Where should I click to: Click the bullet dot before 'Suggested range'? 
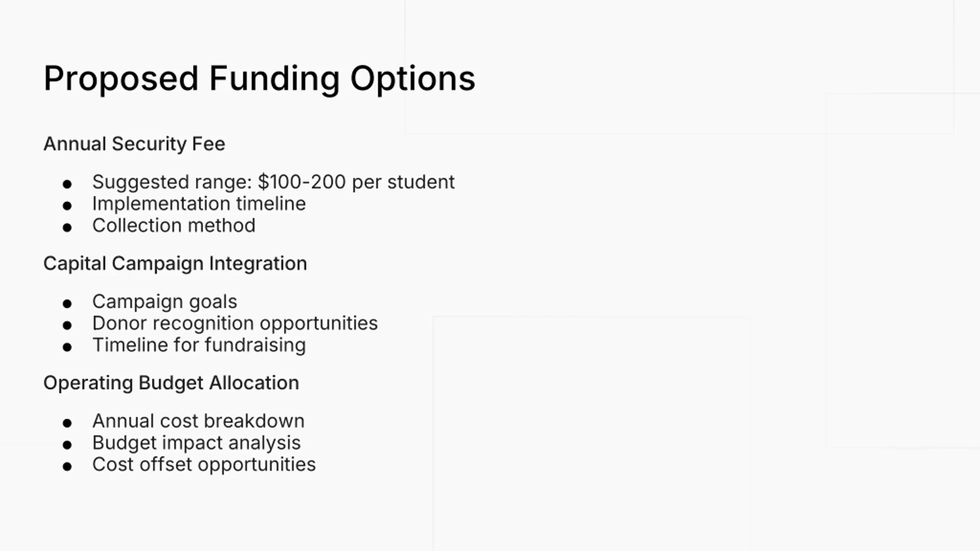(x=67, y=184)
